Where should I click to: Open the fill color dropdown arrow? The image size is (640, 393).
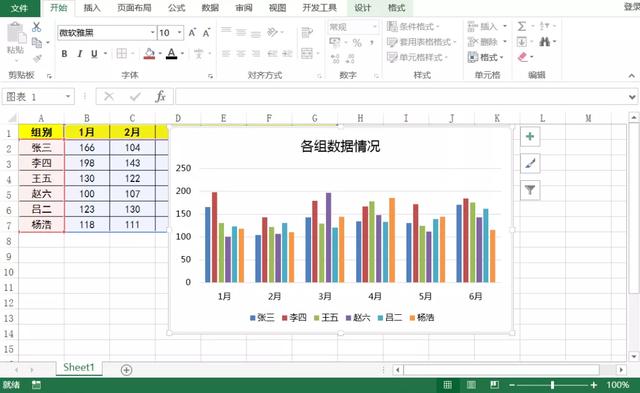pos(160,53)
